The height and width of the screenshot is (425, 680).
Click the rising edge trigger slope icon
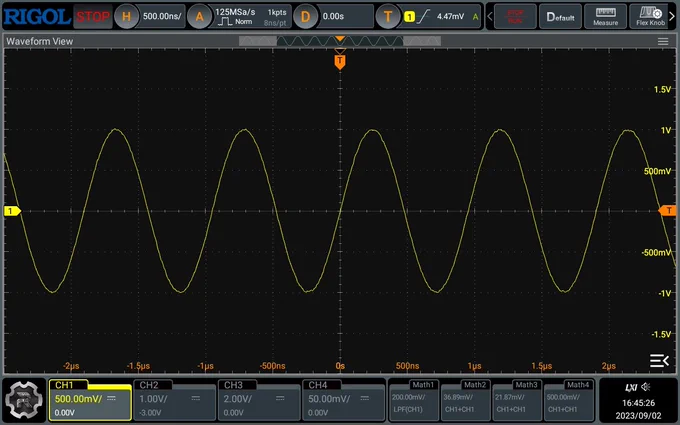423,16
